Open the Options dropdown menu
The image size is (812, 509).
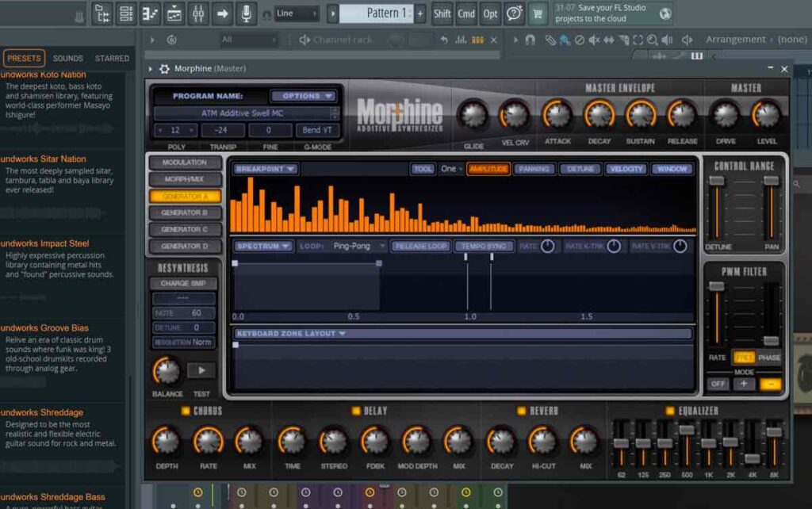click(x=304, y=96)
